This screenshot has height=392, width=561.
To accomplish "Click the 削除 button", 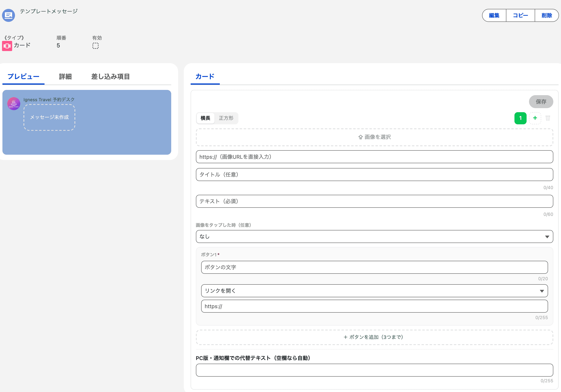I will pos(547,15).
